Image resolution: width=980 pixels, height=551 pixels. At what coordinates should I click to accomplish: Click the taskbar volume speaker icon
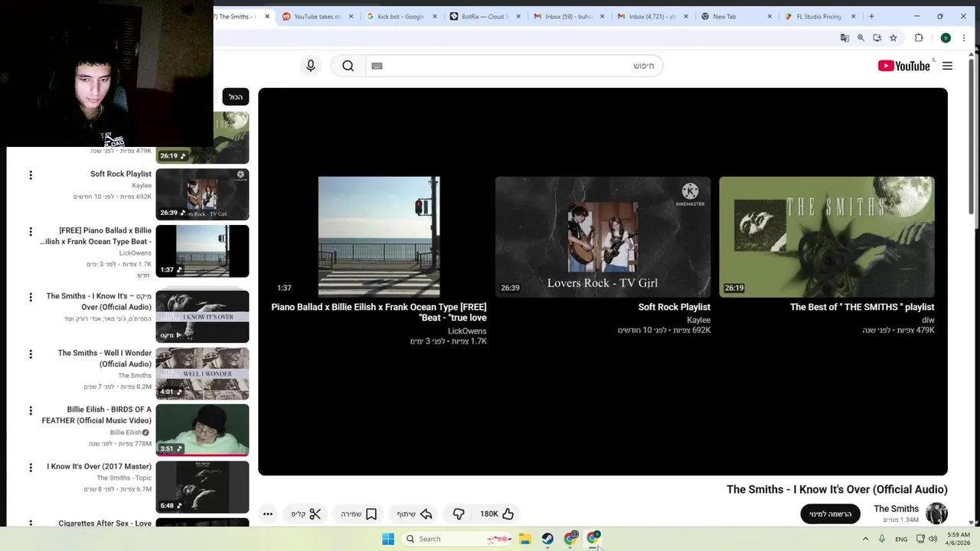pyautogui.click(x=933, y=539)
